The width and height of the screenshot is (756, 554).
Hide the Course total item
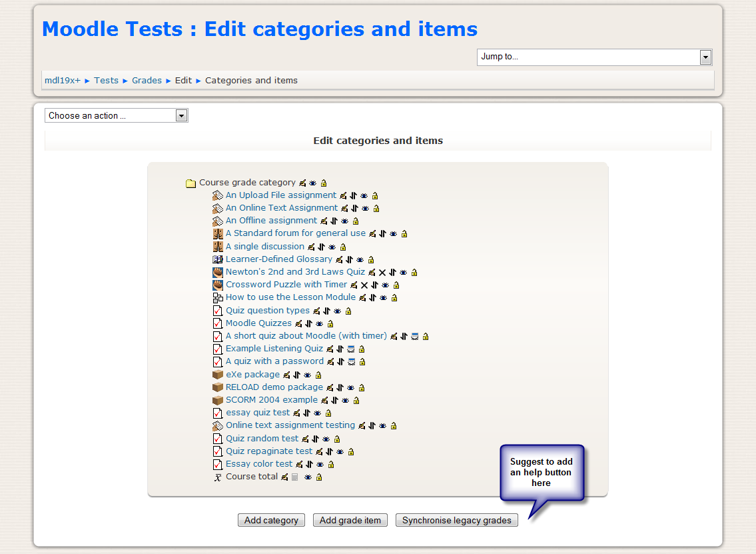coord(308,477)
